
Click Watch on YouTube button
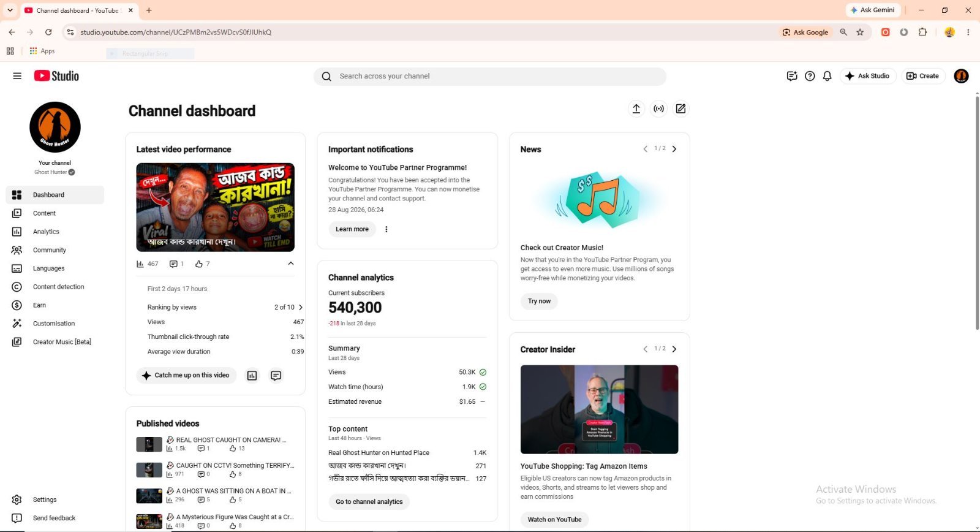[x=555, y=519]
